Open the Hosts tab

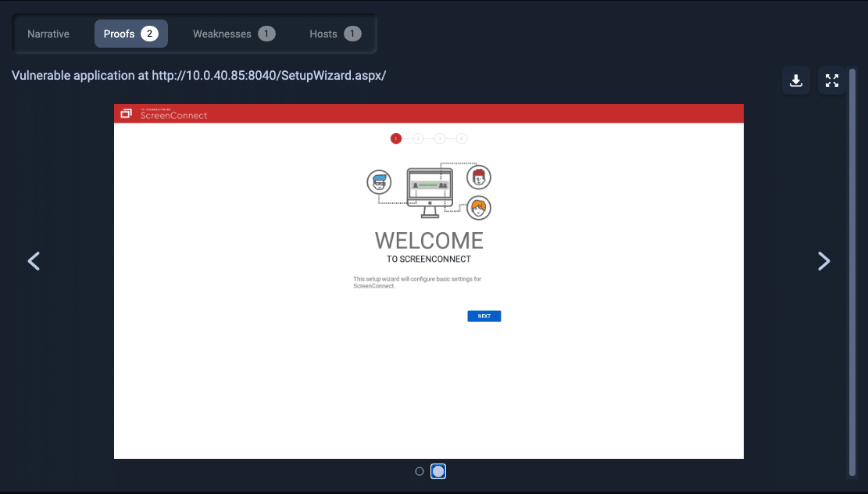(325, 34)
